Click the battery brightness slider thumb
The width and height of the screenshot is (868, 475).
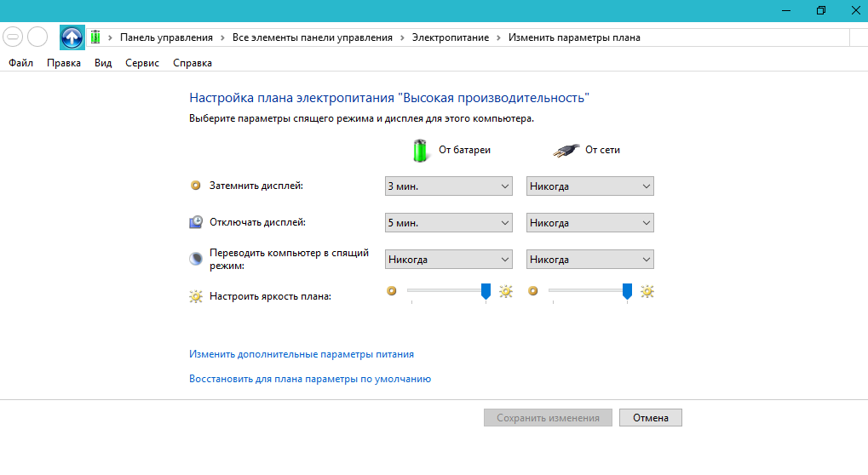point(486,292)
